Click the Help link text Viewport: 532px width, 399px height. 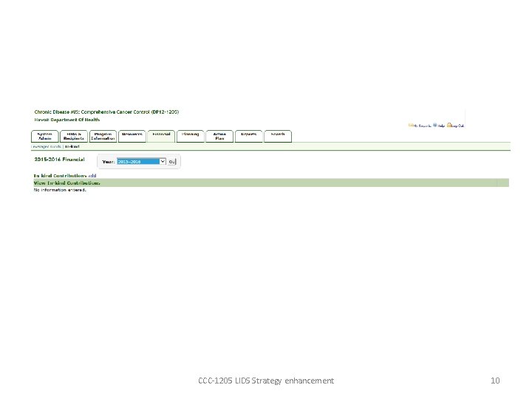tap(441, 126)
